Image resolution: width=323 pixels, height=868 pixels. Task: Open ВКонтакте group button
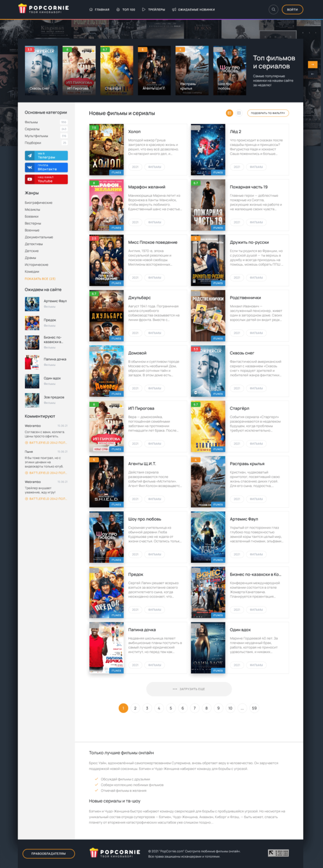click(x=46, y=167)
